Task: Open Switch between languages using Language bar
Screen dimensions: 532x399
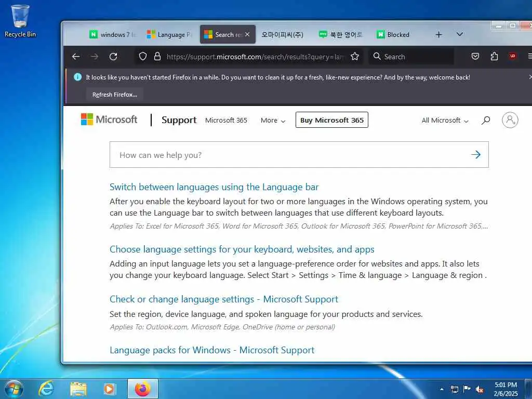Action: (x=214, y=187)
